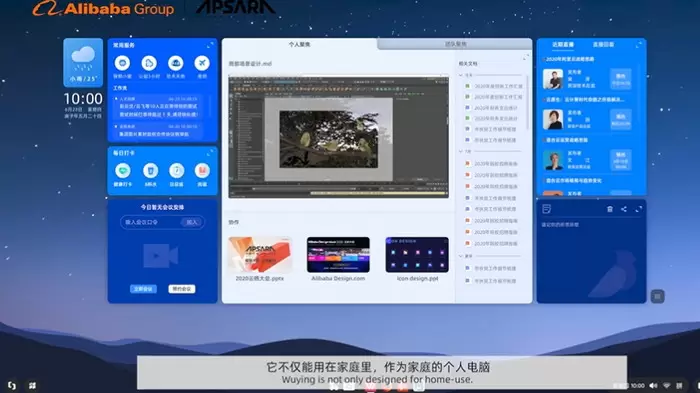Screen dimensions: 700x393
Task: Switch to the 直播回看 tab
Action: [603, 45]
